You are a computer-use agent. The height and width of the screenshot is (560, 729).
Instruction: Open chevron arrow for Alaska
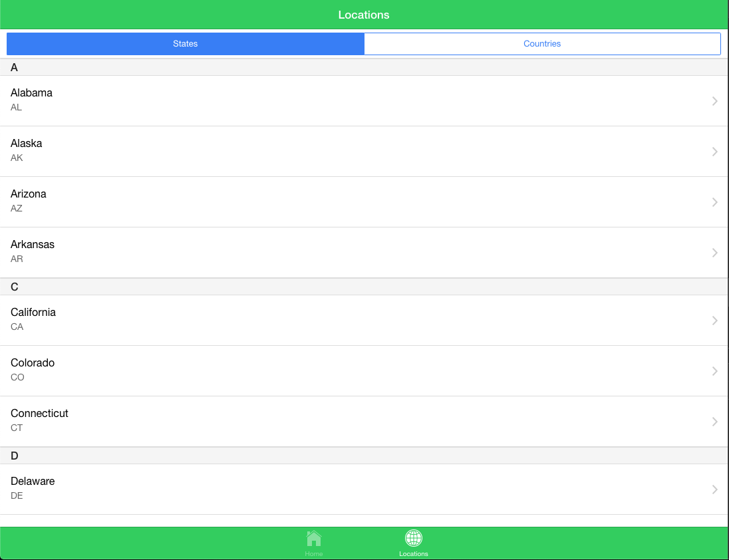point(715,152)
